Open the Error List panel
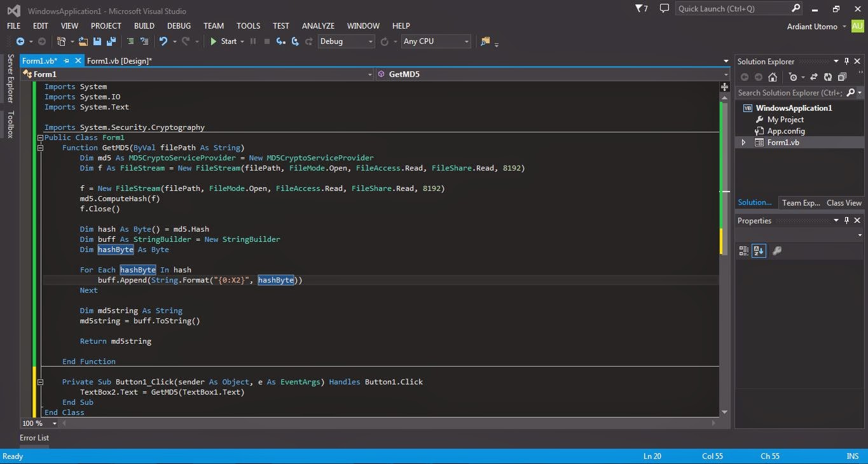The width and height of the screenshot is (868, 464). coord(34,437)
